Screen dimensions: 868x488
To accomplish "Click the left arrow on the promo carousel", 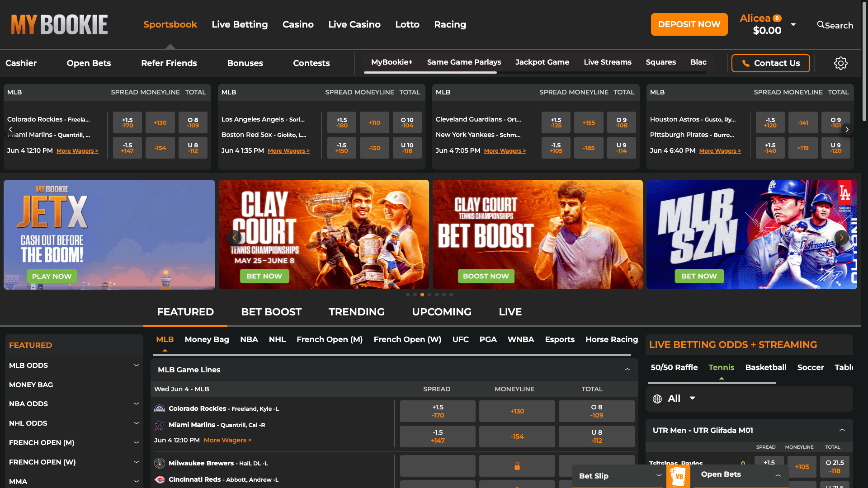I will click(x=235, y=237).
